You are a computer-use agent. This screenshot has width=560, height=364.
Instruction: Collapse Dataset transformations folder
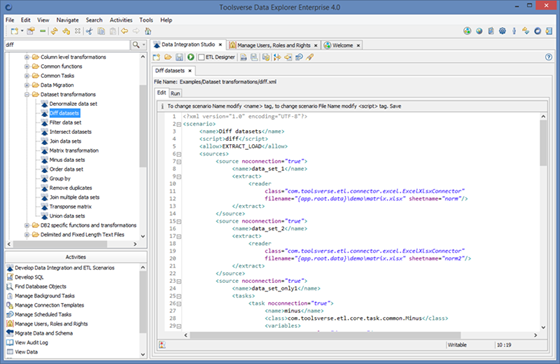(27, 95)
